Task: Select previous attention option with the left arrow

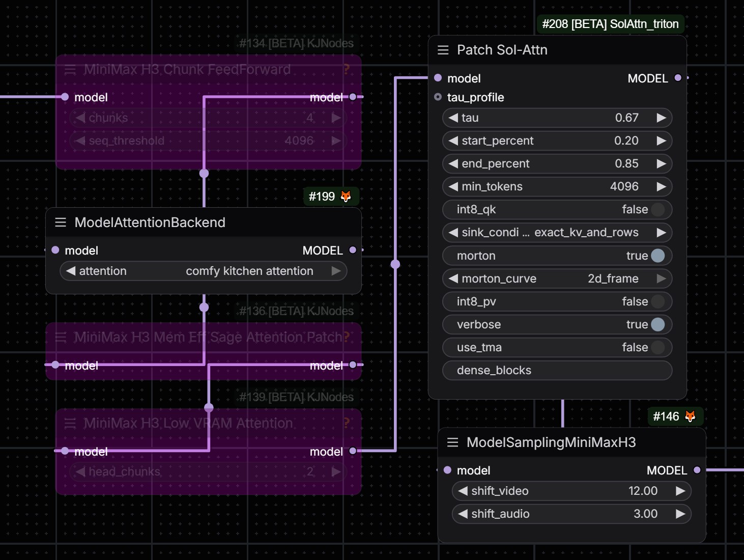Action: pyautogui.click(x=71, y=271)
